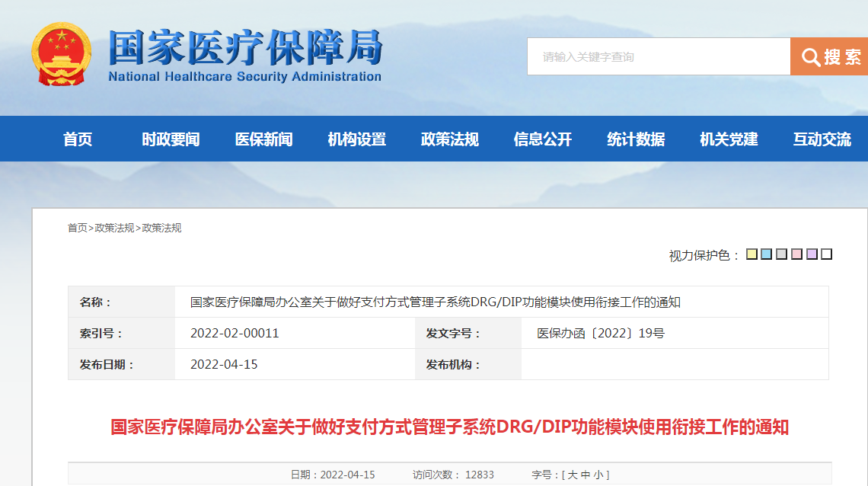
Task: Click the orange 搜索 search button
Action: tap(829, 56)
